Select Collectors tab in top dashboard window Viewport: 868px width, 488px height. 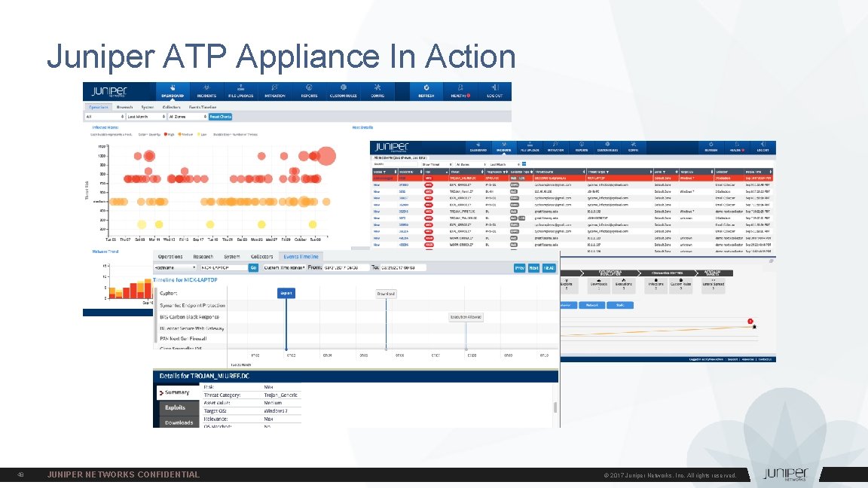tap(172, 108)
